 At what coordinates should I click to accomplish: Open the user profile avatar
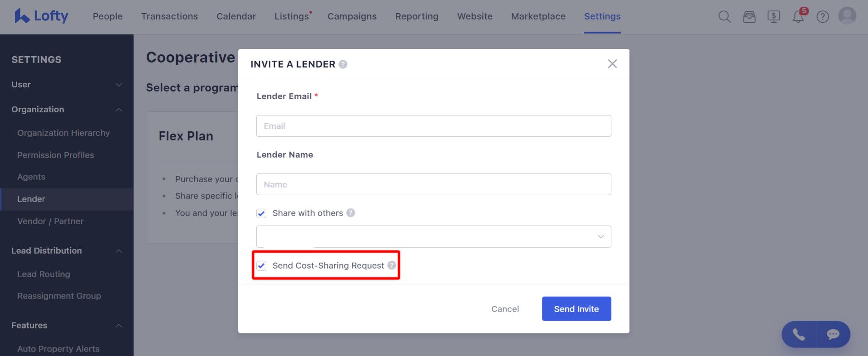pos(847,16)
